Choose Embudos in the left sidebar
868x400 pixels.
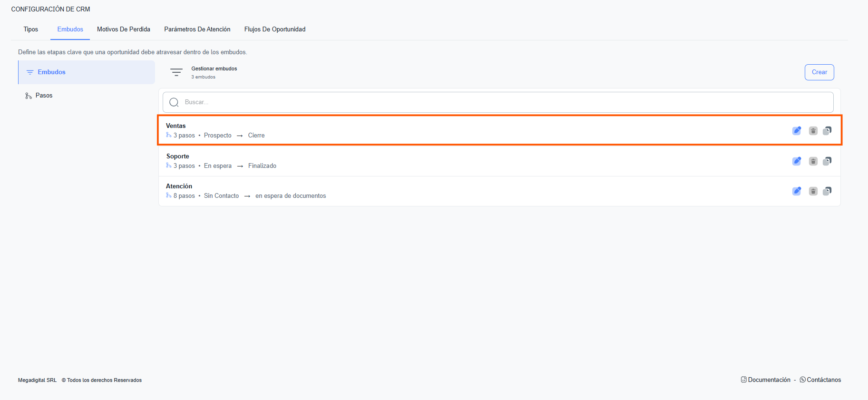pyautogui.click(x=51, y=72)
